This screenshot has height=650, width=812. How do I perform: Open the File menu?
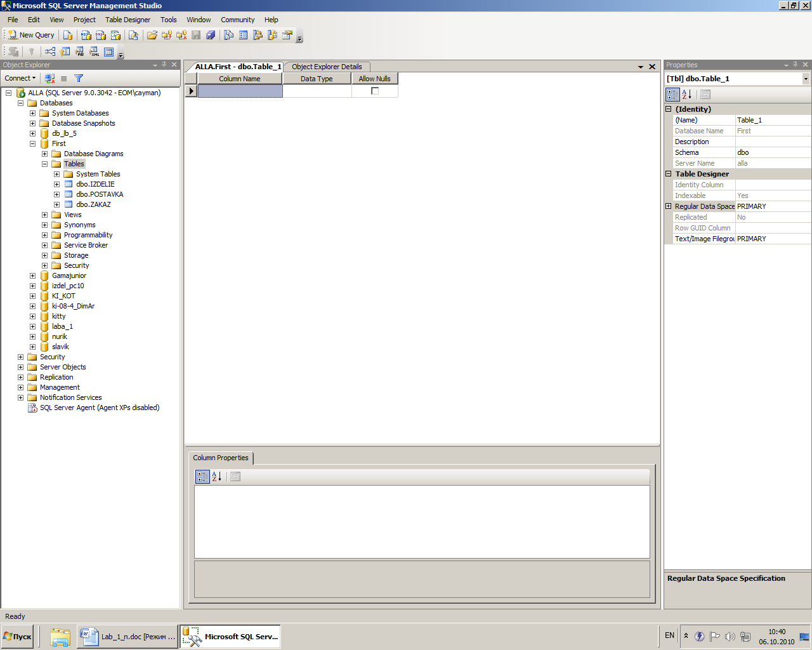[13, 20]
